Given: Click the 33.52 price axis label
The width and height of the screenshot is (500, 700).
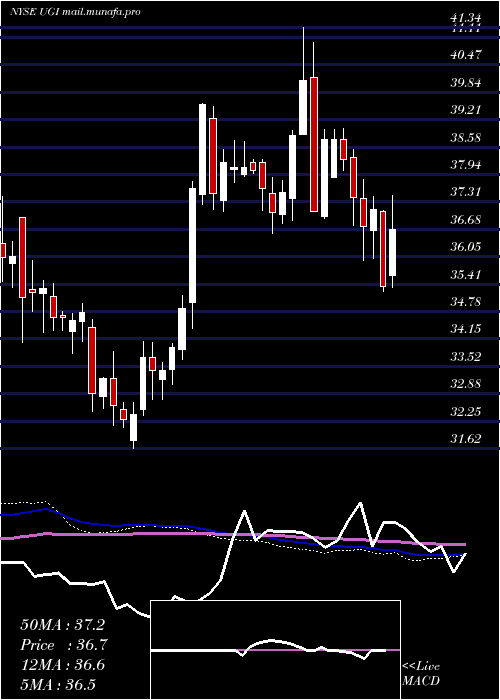Looking at the screenshot, I should (466, 357).
